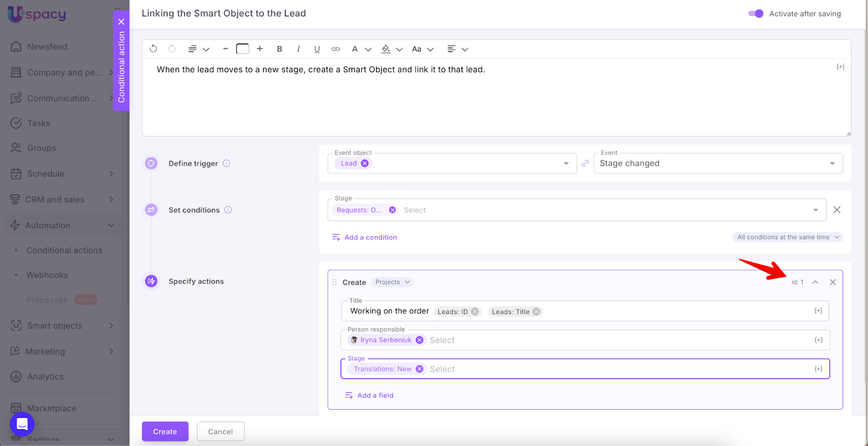
Task: Open the Projects dropdown in Create action
Action: tap(392, 282)
